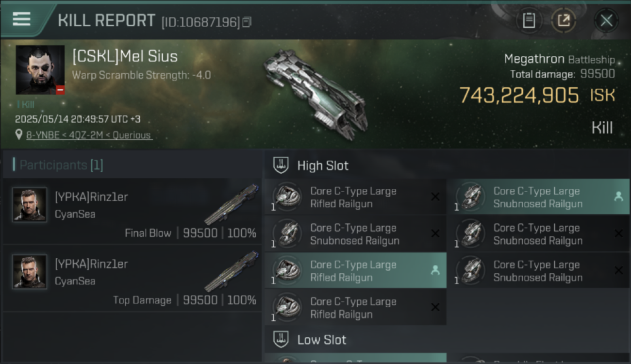Select the Rinzler Top Damage portrait

click(x=30, y=272)
